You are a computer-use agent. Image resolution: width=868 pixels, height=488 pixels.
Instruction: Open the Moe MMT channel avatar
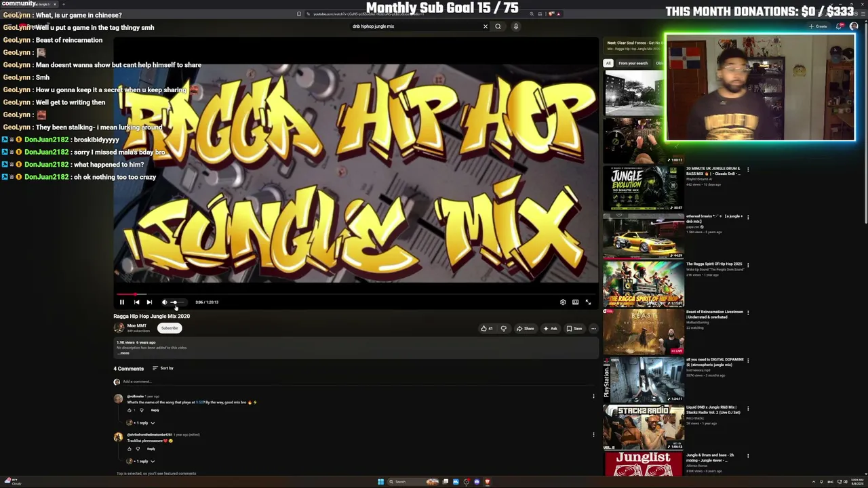pos(119,328)
